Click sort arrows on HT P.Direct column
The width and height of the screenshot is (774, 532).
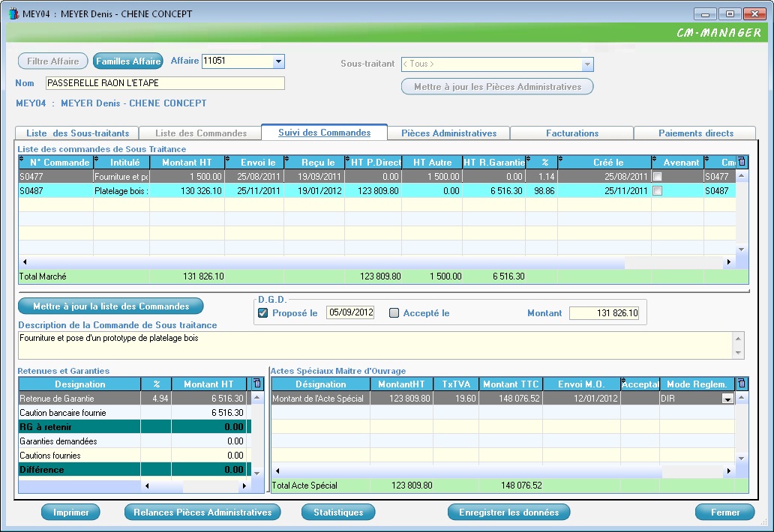coord(347,159)
